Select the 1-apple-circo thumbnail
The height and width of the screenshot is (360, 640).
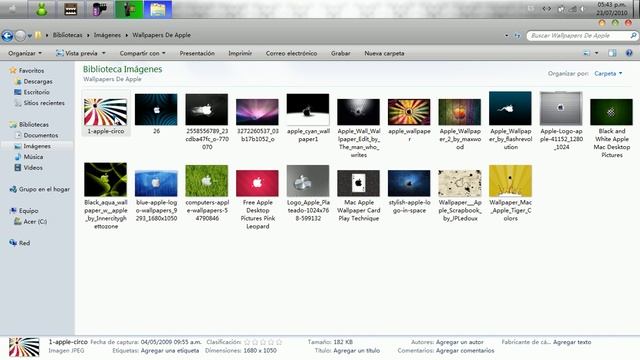coord(105,112)
